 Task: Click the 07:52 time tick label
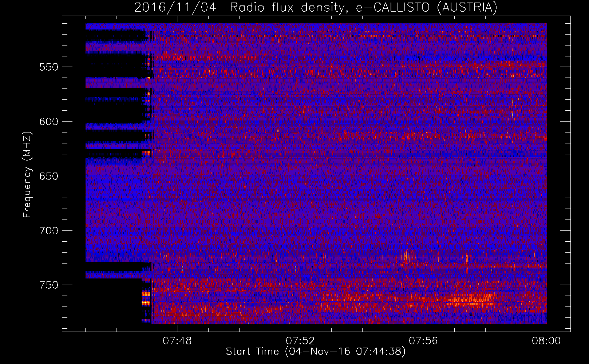point(300,341)
